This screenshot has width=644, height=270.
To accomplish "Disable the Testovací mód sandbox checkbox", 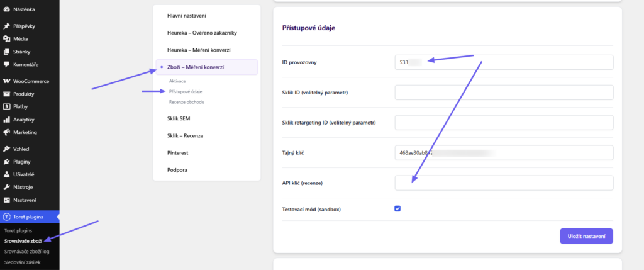I will 397,209.
